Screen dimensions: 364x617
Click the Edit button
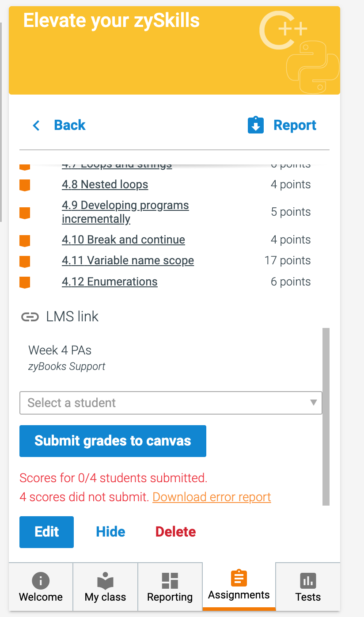pyautogui.click(x=46, y=532)
